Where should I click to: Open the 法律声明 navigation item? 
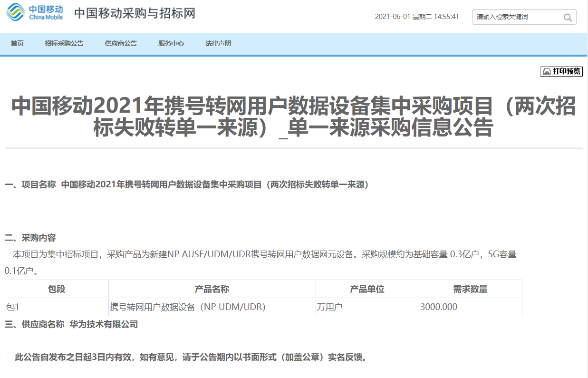pos(218,44)
